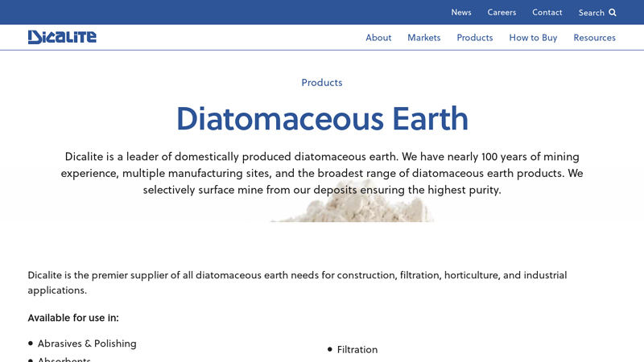The width and height of the screenshot is (644, 362).
Task: Click the intro paragraph 'Dicalite is a leader'
Action: coord(322,173)
